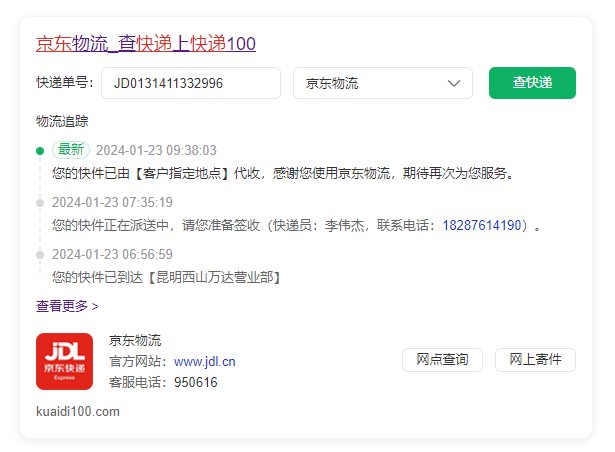Click the JDL 京东快递 logo
Image resolution: width=615 pixels, height=452 pixels.
pyautogui.click(x=65, y=361)
